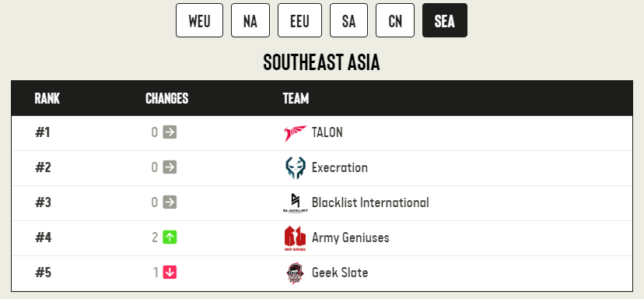Open the Blacklist International team link
644x299 pixels.
pyautogui.click(x=370, y=202)
